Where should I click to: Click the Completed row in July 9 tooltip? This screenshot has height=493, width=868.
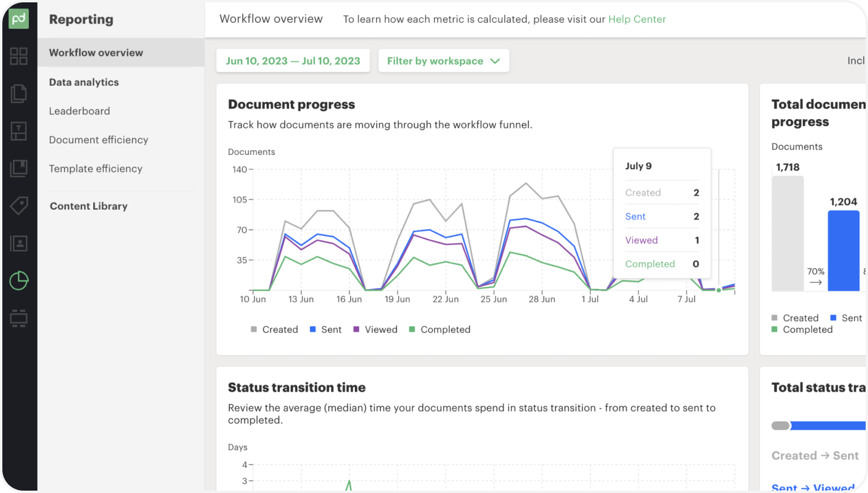[662, 264]
